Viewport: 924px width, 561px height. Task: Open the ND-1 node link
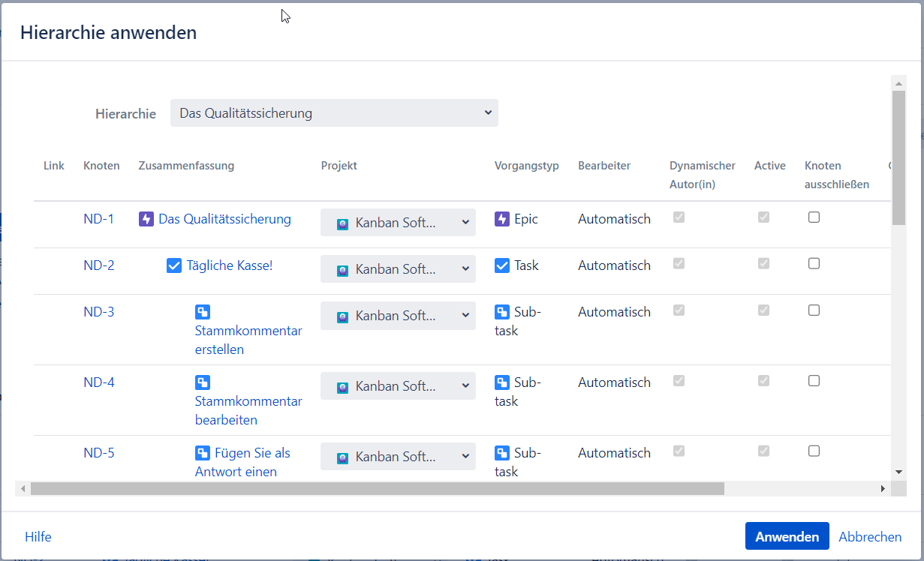coord(99,219)
